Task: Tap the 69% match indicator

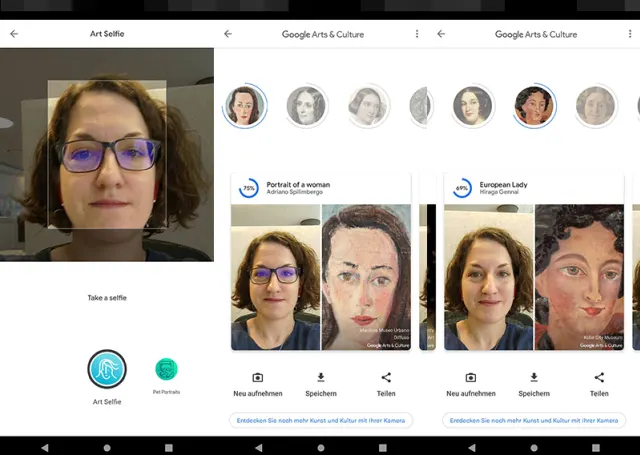Action: pyautogui.click(x=462, y=188)
